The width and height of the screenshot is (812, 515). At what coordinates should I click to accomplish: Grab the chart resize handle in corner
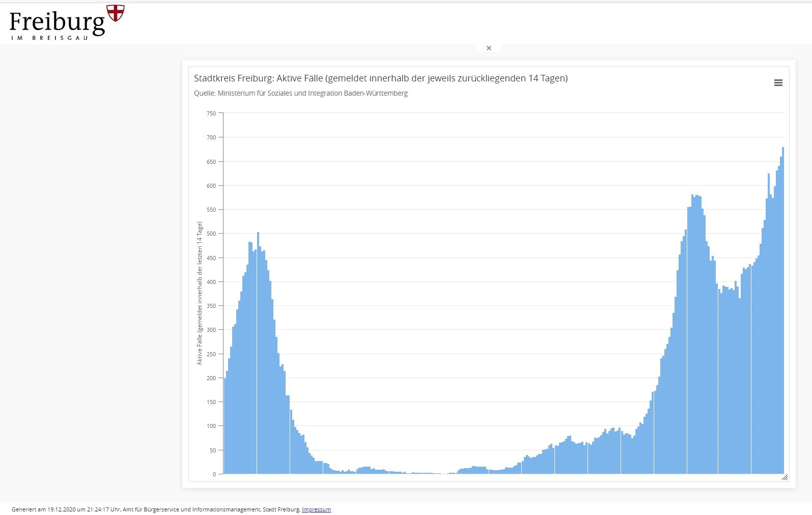(785, 477)
